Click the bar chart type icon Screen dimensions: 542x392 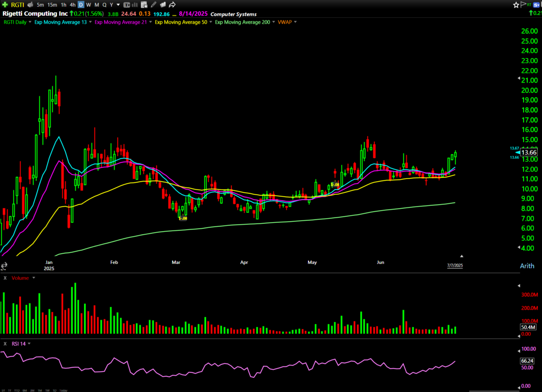135,5
